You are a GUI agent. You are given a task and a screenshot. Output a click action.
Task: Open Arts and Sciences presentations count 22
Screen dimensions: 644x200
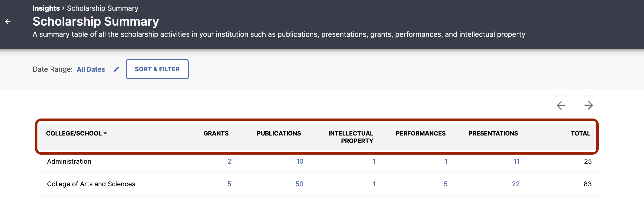[515, 184]
